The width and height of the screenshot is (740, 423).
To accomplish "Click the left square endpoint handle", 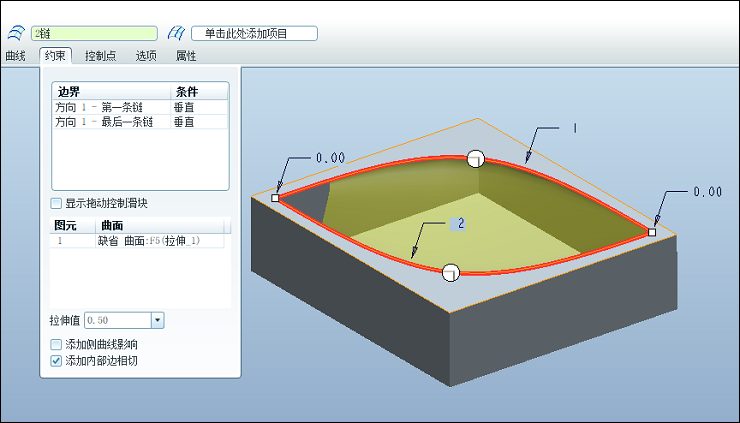I will 275,198.
